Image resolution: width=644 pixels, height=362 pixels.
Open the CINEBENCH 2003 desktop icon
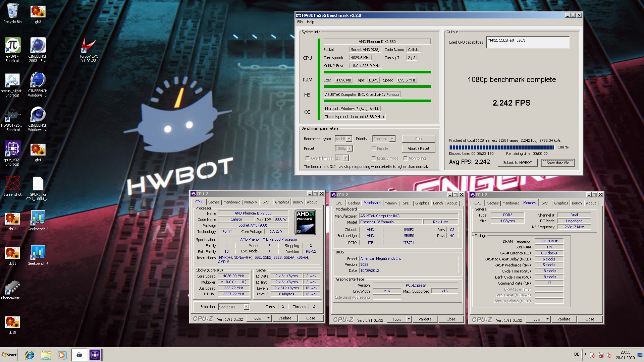click(38, 50)
